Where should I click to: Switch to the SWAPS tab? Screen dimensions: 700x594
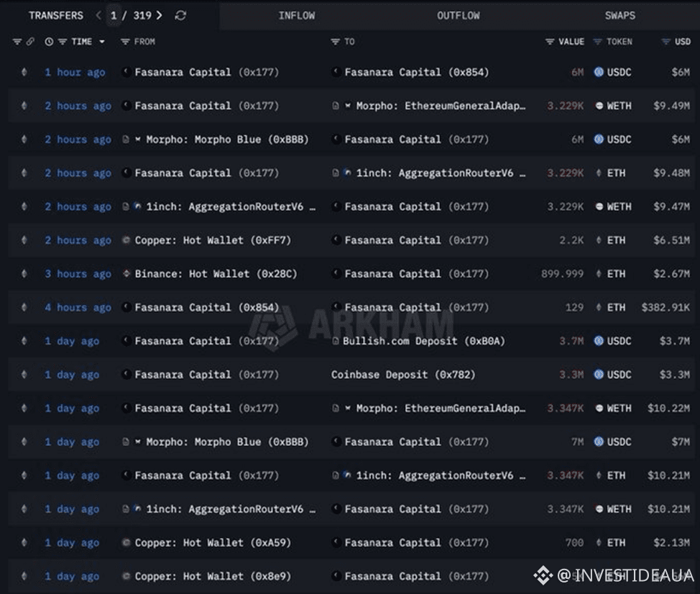(620, 16)
